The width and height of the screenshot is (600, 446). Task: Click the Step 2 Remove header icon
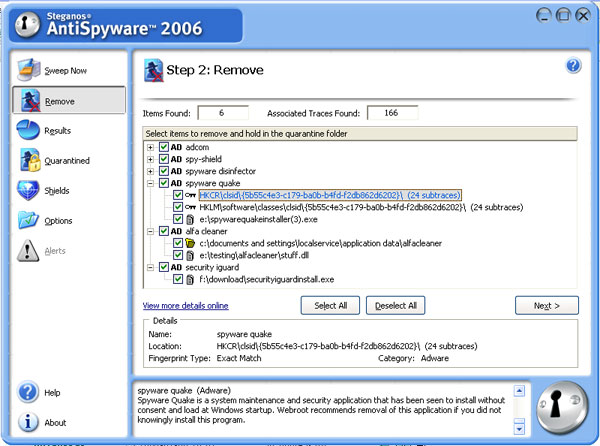coord(153,70)
